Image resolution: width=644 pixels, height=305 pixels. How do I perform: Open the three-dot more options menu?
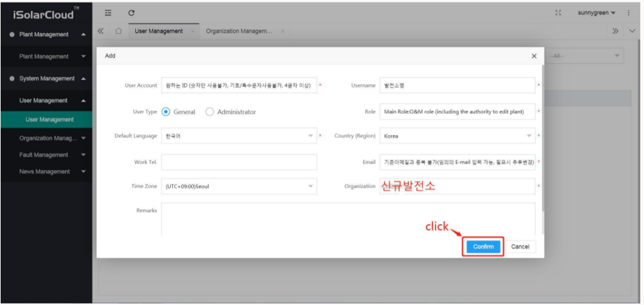point(629,13)
